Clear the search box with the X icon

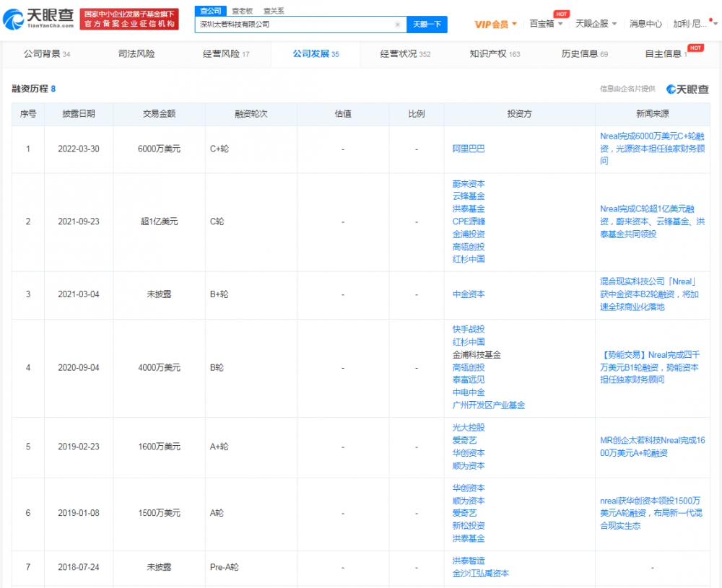tap(398, 25)
